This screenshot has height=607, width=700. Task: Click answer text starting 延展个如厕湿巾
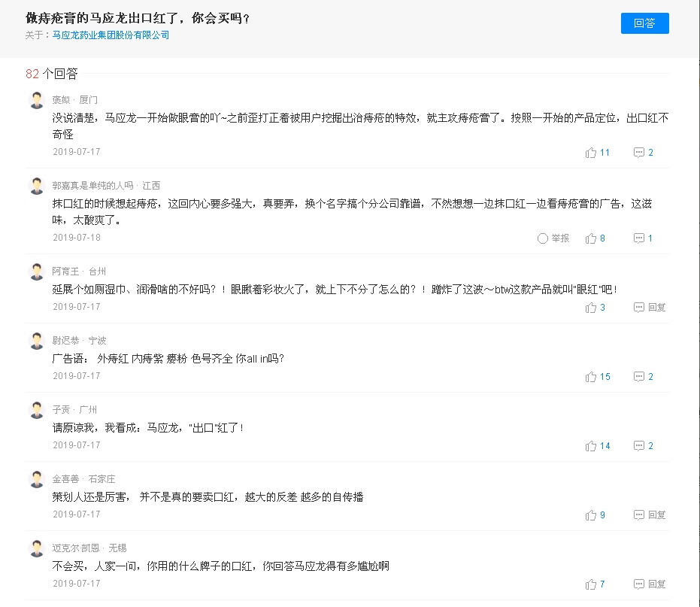click(335, 290)
